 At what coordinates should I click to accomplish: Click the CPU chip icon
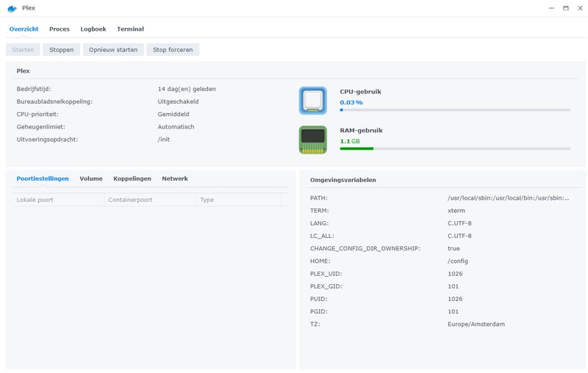coord(313,101)
